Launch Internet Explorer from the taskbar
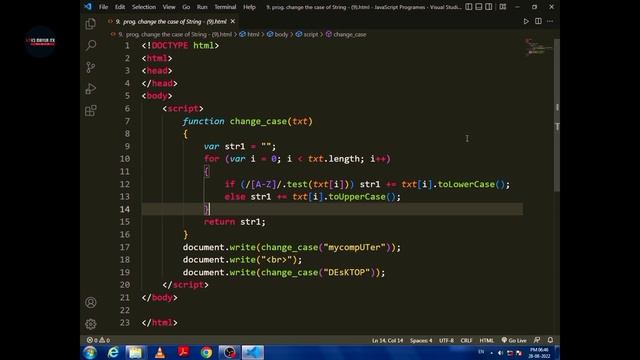Screen dimensions: 640x360 [113, 352]
